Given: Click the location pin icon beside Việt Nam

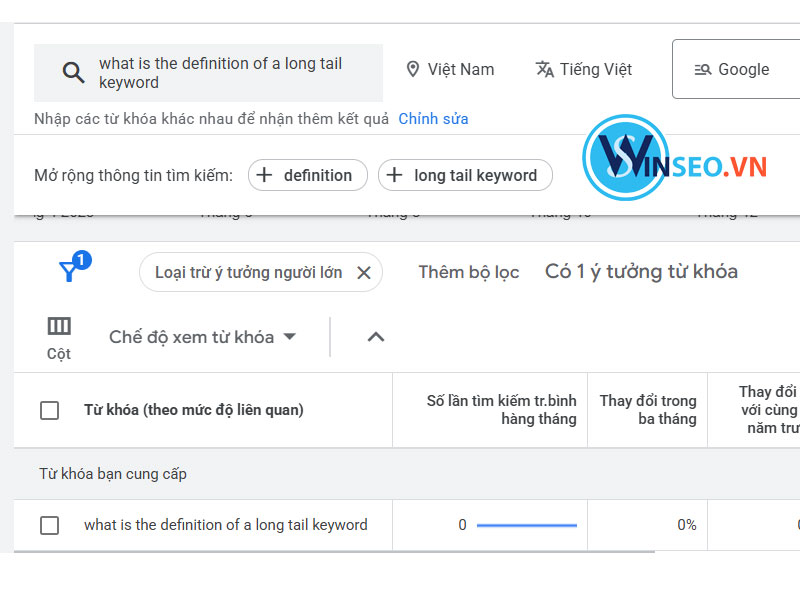Looking at the screenshot, I should tap(413, 69).
